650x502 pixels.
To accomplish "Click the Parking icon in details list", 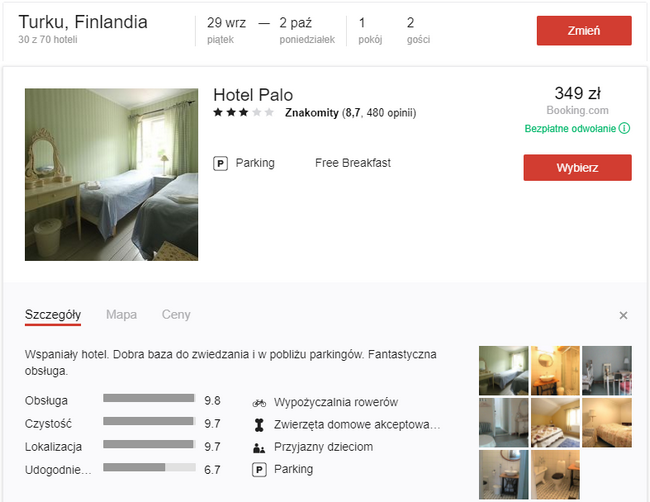I will pos(259,470).
